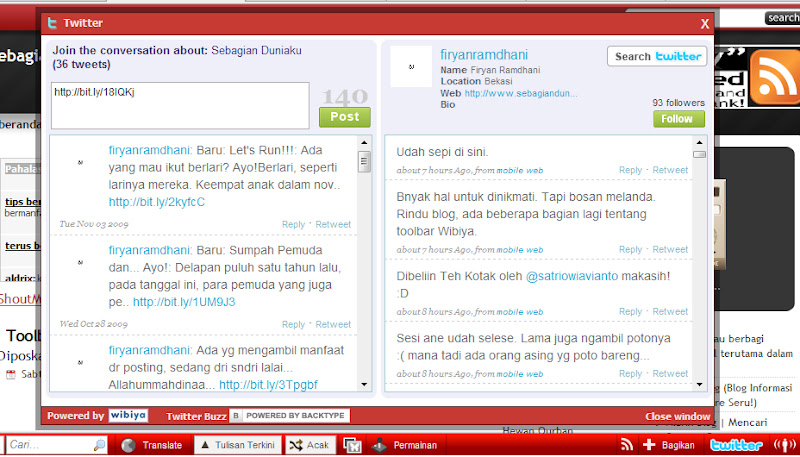Click the firyanramdhani name on the Let's Run tweet

tap(149, 150)
